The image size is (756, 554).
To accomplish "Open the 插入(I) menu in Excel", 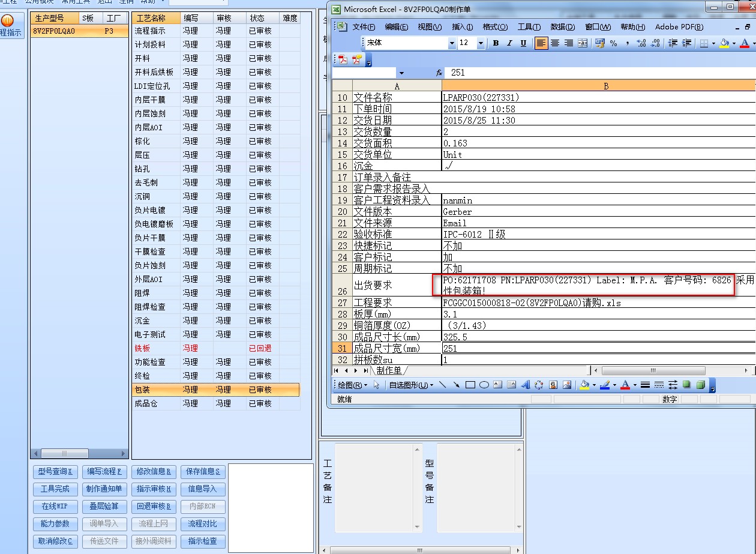I will coord(463,27).
